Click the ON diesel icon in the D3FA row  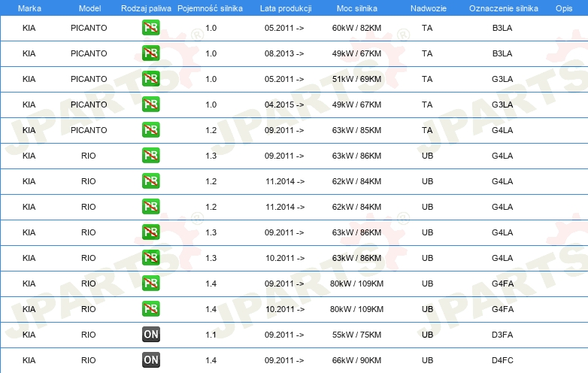pyautogui.click(x=150, y=335)
